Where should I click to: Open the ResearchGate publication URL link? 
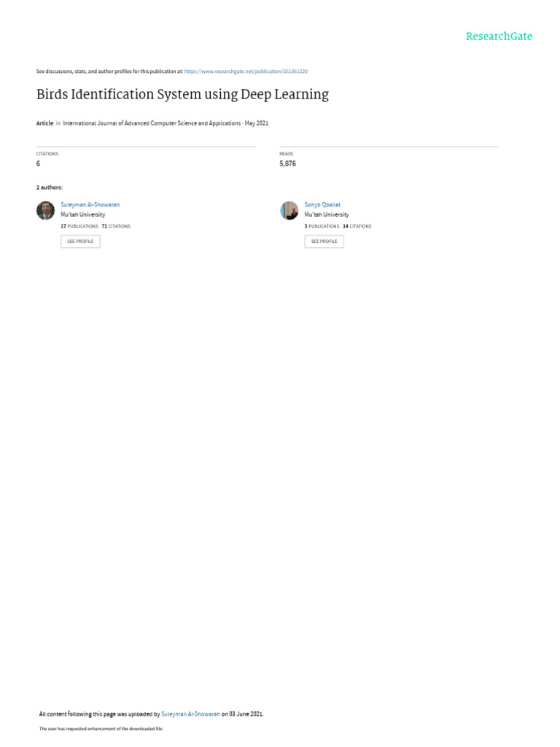click(x=246, y=71)
